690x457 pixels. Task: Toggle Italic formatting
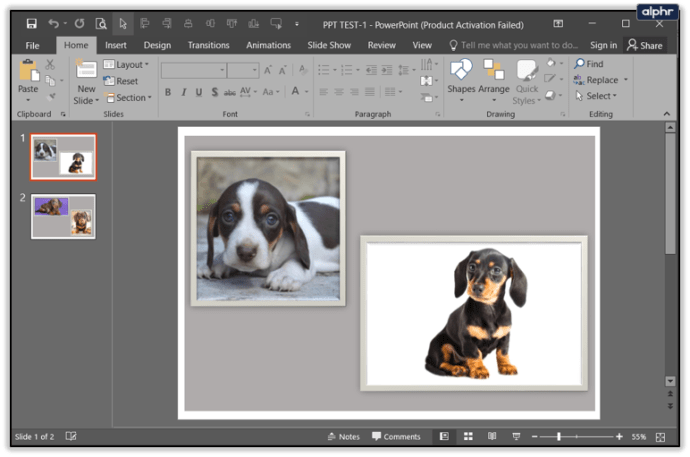pos(183,93)
